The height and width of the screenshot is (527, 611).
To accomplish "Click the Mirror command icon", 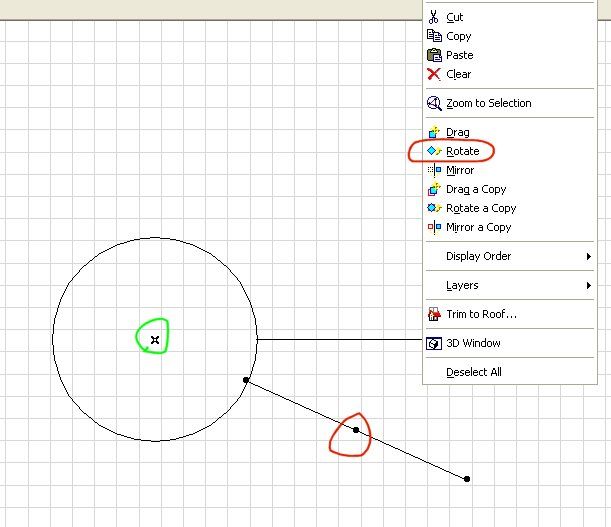I will (x=434, y=170).
